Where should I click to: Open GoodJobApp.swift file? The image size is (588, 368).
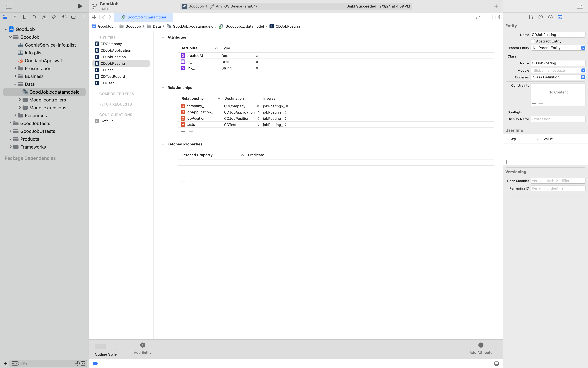tap(44, 61)
